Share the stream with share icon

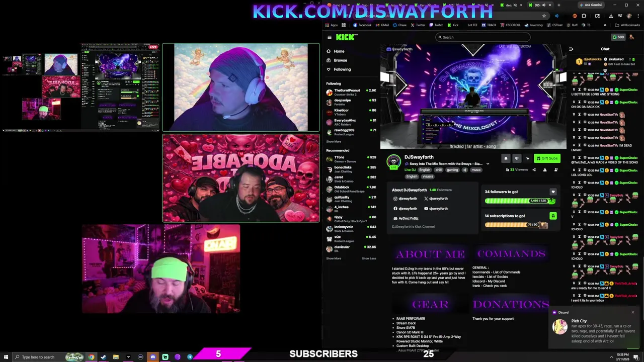pyautogui.click(x=534, y=170)
